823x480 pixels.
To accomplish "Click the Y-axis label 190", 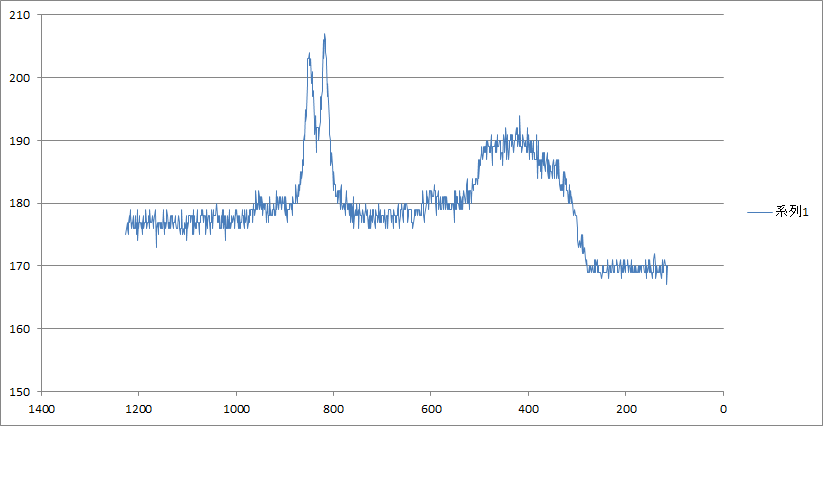I will tap(19, 141).
